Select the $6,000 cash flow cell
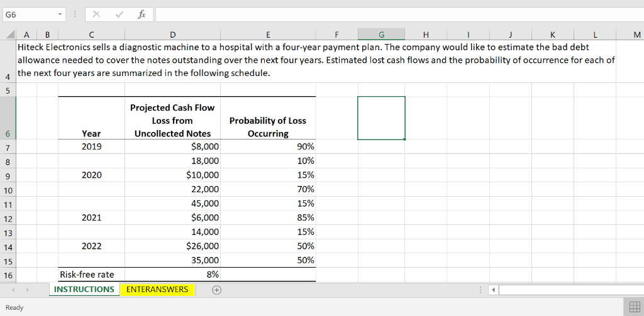Screen dimensions: 644x316 tap(172, 218)
